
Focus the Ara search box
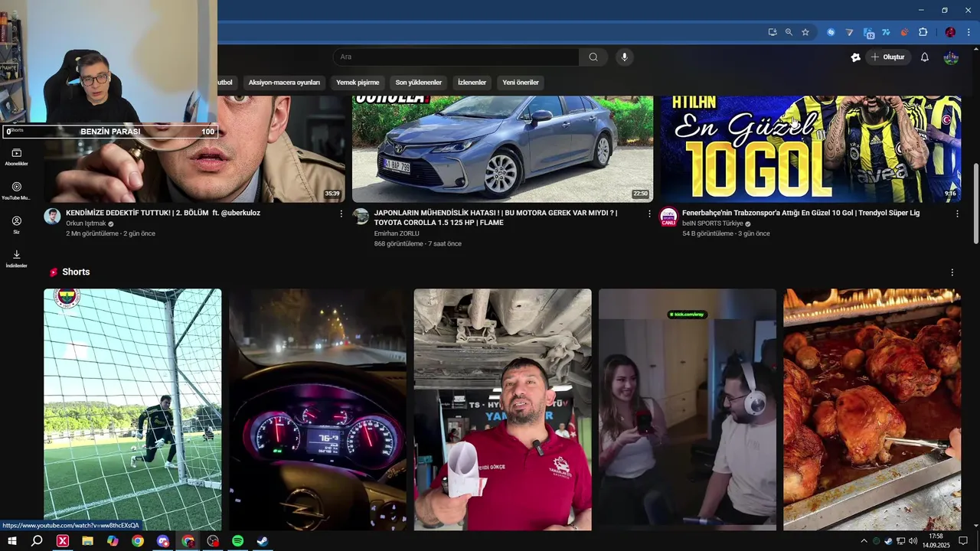pos(456,57)
